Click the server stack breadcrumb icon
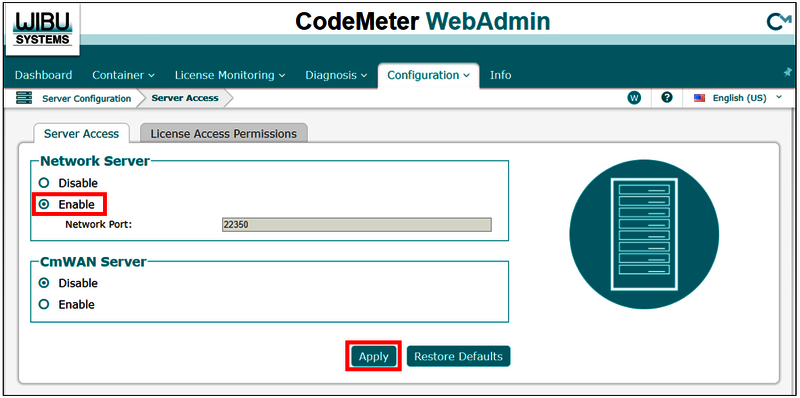 [x=24, y=98]
